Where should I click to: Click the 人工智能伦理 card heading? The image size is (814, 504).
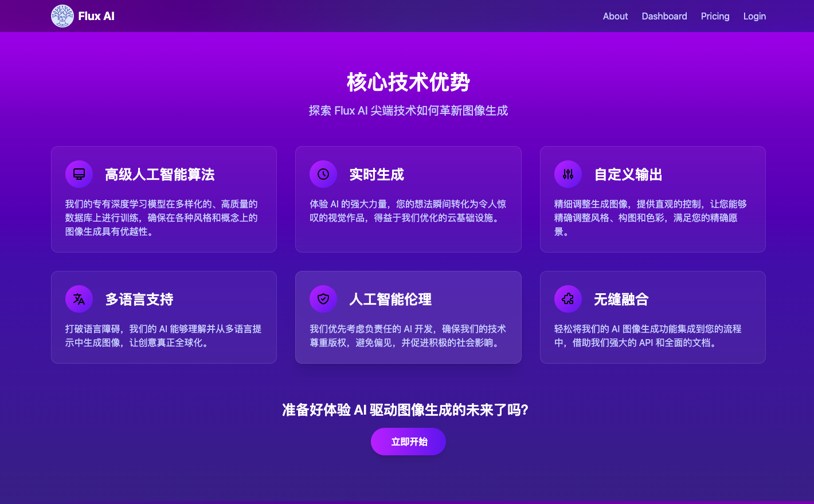(x=390, y=300)
